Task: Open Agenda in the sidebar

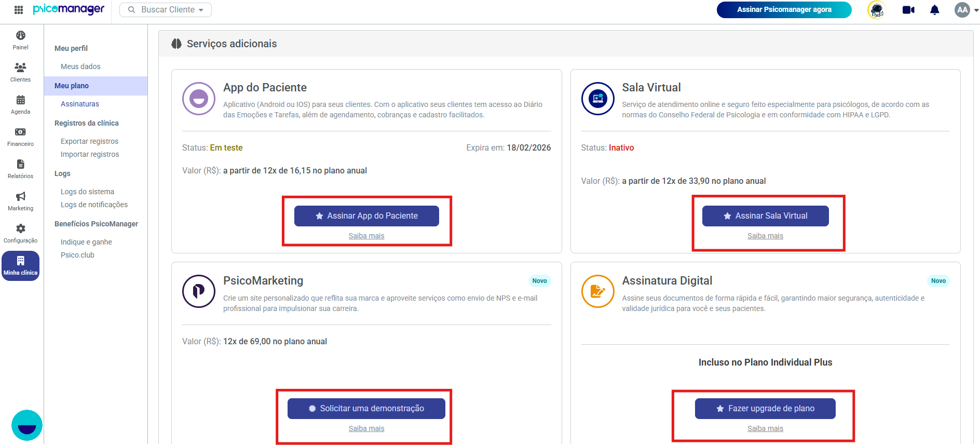Action: 21,104
